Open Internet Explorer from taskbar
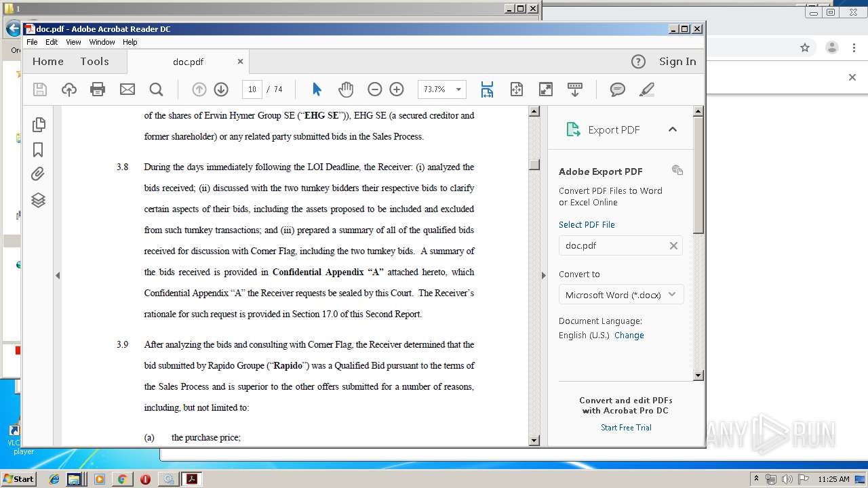The image size is (868, 488). click(x=54, y=479)
